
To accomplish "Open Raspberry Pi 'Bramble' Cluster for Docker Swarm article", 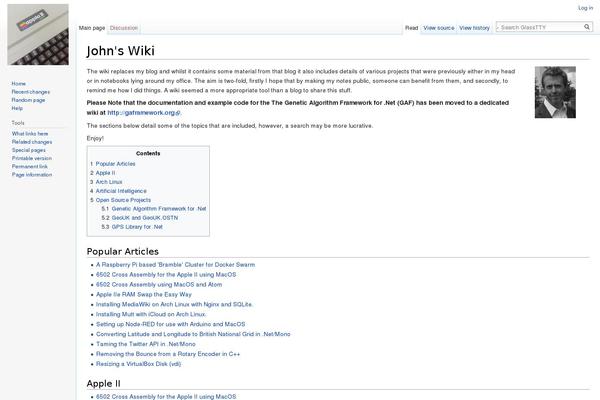I will click(175, 264).
